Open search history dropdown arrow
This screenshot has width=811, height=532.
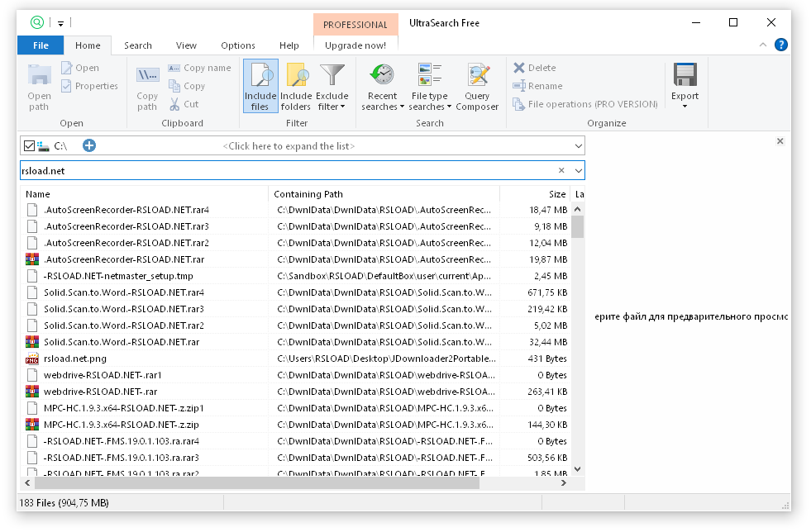[578, 171]
